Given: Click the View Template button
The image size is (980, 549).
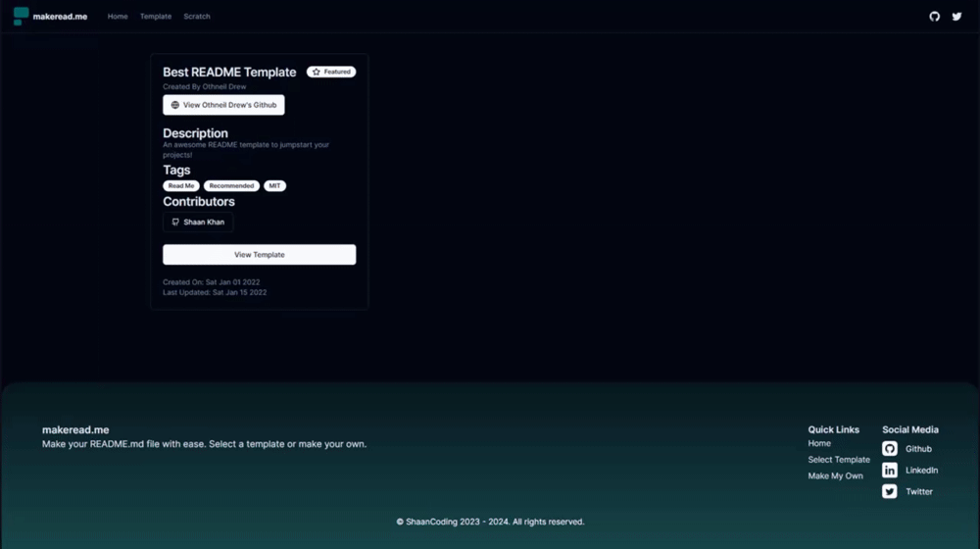Looking at the screenshot, I should coord(260,255).
